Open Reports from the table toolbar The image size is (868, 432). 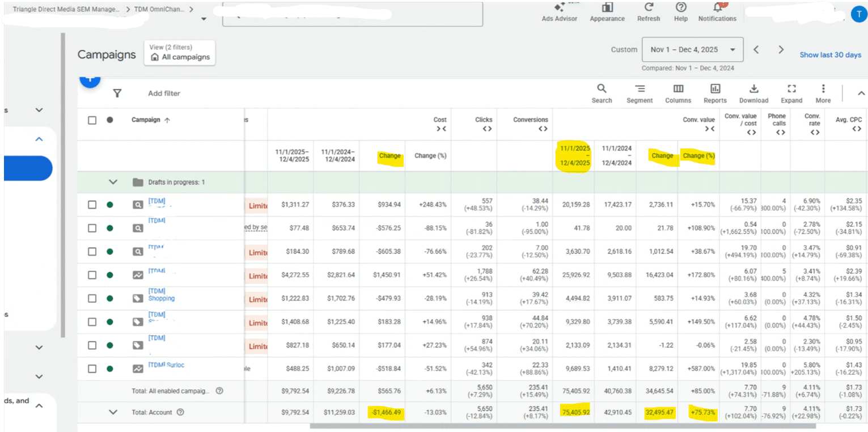pos(715,93)
